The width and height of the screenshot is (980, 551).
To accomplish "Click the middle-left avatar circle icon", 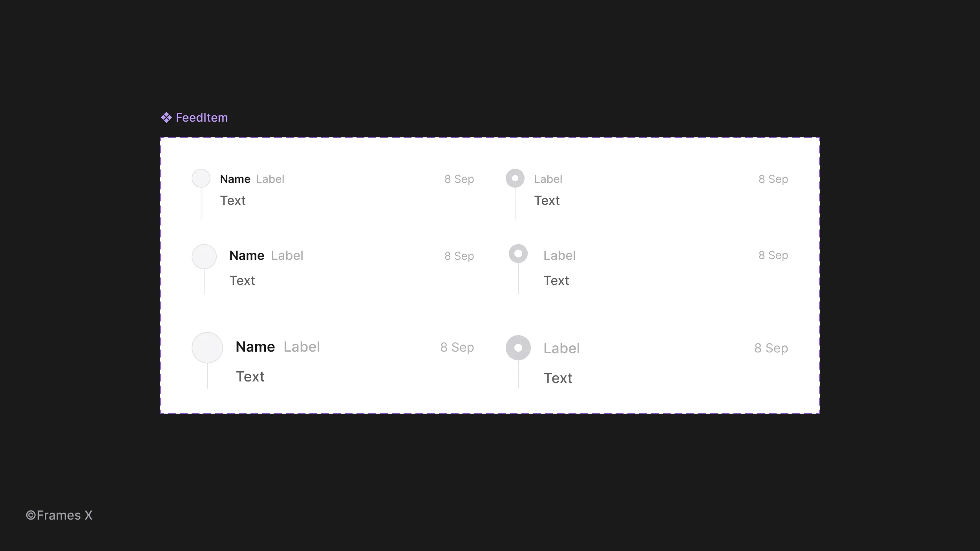I will [205, 255].
